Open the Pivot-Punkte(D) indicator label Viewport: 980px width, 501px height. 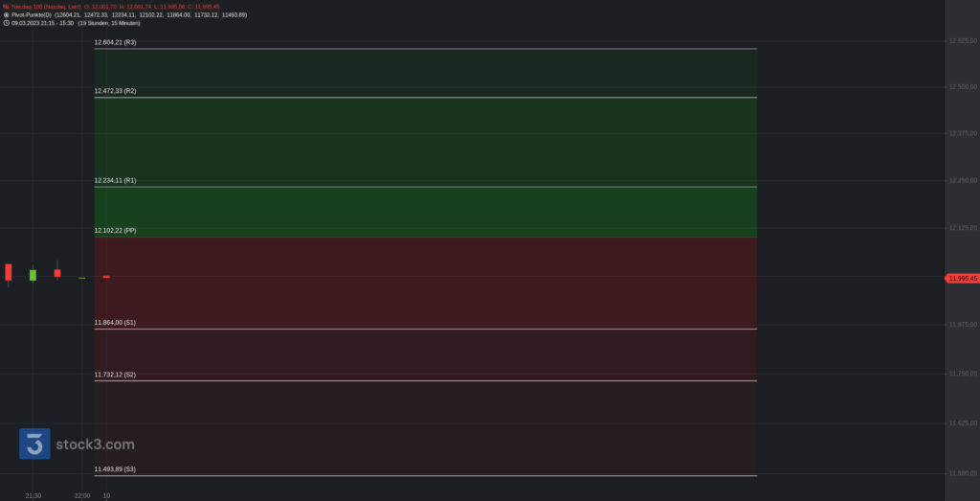32,15
